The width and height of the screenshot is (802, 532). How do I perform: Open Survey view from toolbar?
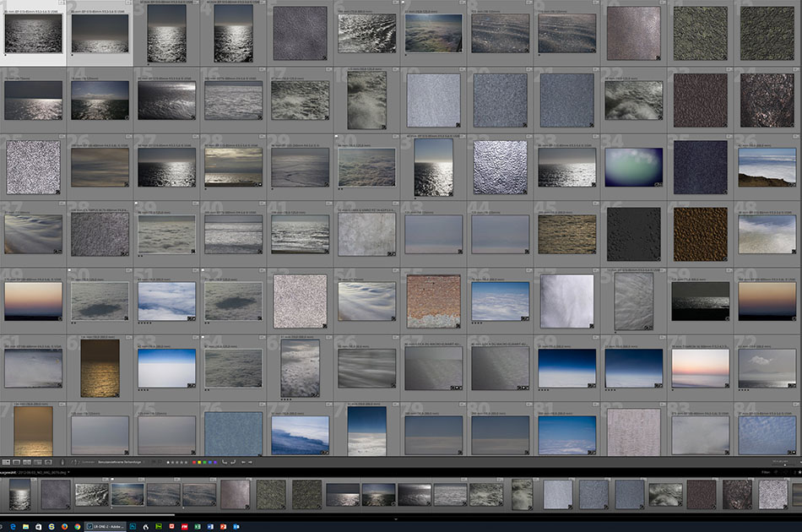point(39,462)
